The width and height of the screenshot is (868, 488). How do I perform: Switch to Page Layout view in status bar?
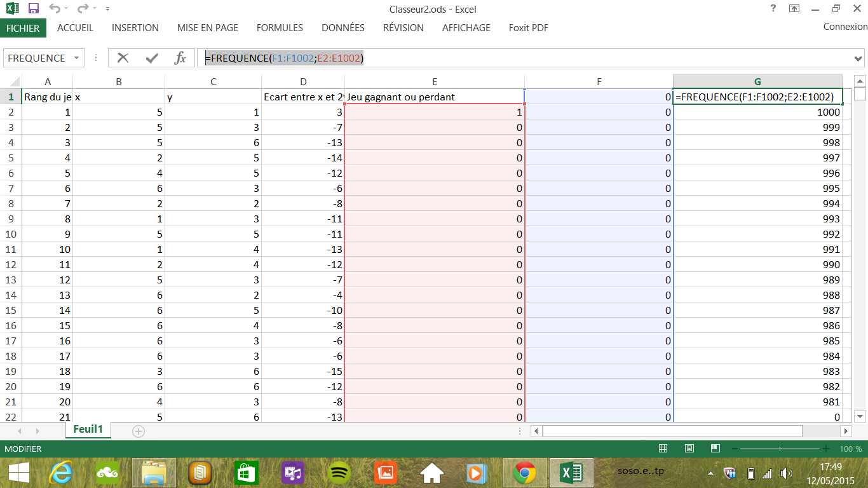(x=689, y=449)
